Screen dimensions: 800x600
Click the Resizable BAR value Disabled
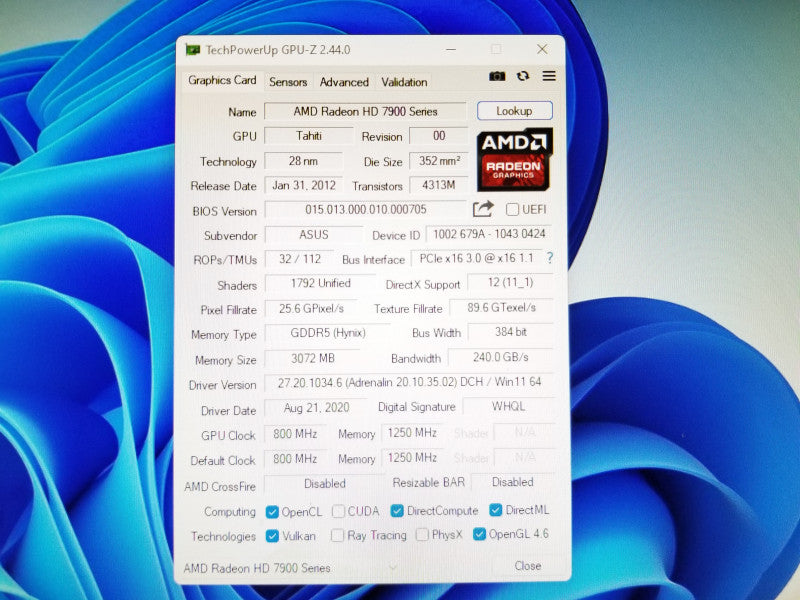(x=512, y=482)
